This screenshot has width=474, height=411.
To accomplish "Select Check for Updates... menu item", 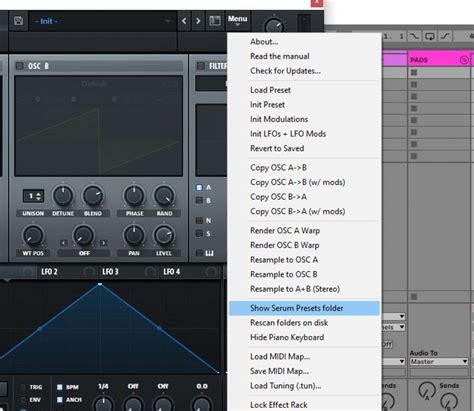I will (304, 71).
